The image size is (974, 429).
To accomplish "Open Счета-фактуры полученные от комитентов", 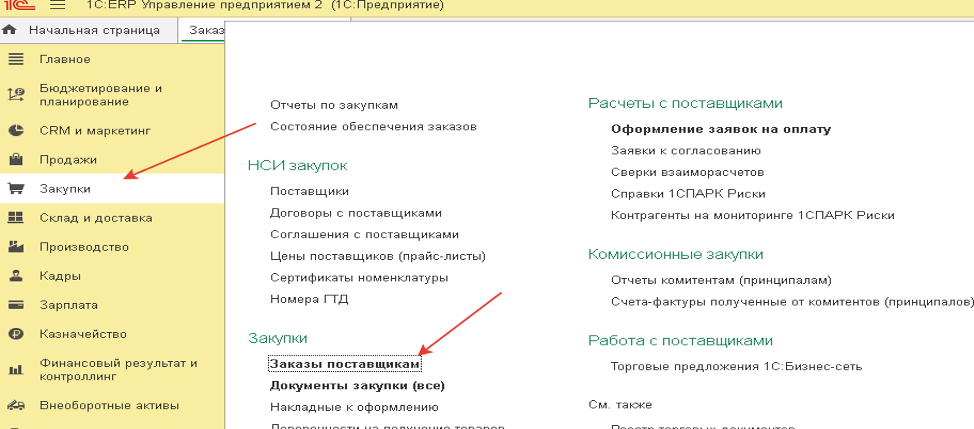I will [x=792, y=302].
